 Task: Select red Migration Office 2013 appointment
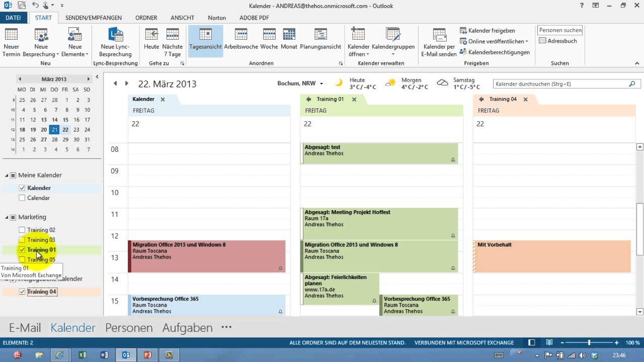tap(207, 256)
